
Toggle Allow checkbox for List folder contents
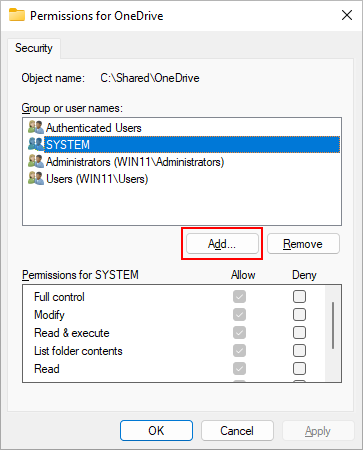[x=239, y=350]
